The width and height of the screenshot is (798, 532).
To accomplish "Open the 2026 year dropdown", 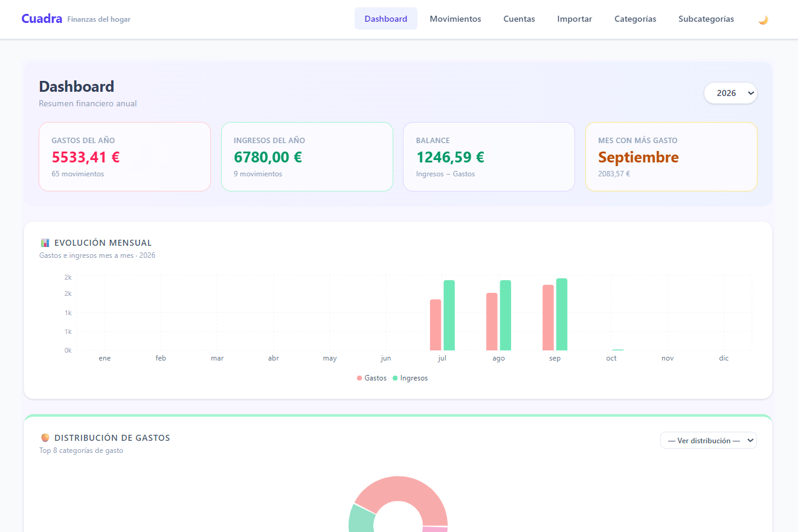I will pos(730,93).
